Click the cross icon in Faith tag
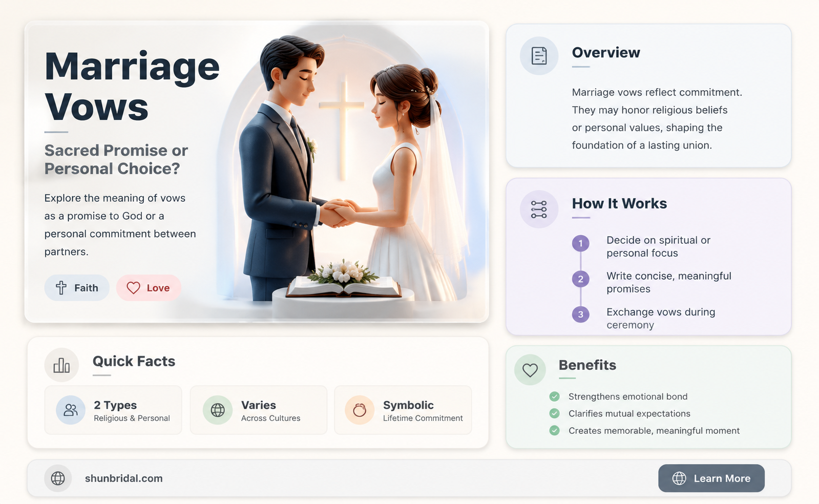 pos(61,288)
